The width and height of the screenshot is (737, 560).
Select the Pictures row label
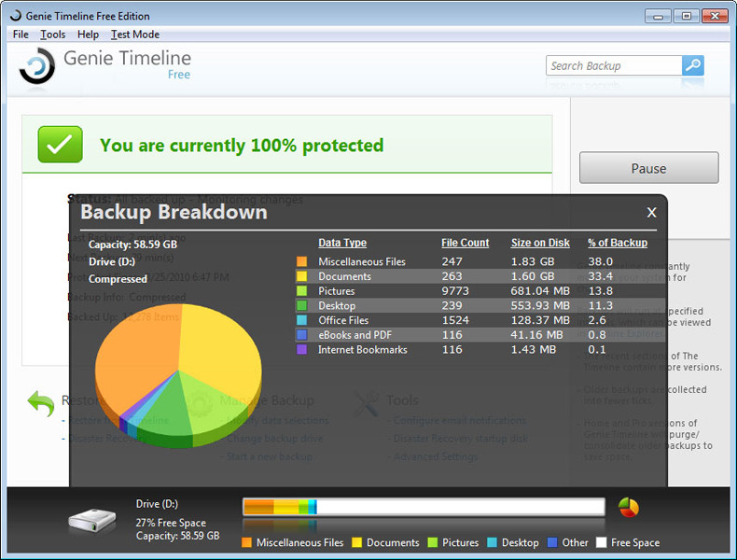336,290
